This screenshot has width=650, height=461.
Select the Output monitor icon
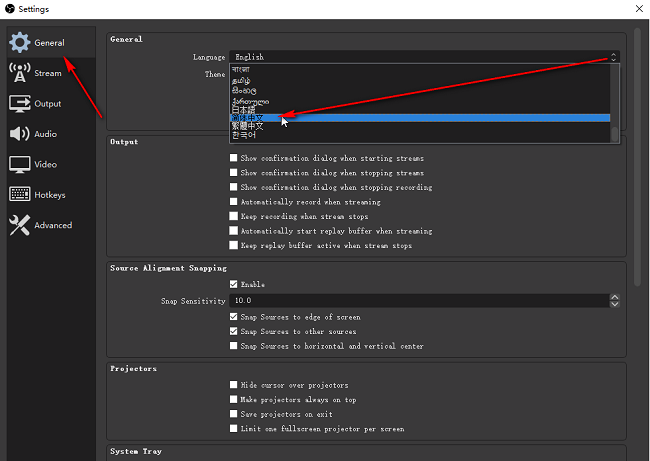click(x=19, y=104)
